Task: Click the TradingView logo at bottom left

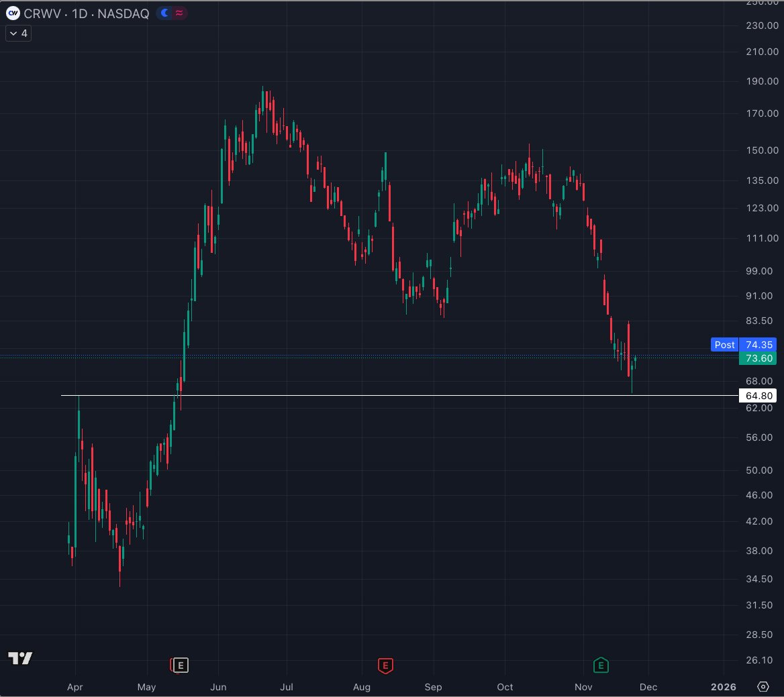Action: [x=21, y=658]
